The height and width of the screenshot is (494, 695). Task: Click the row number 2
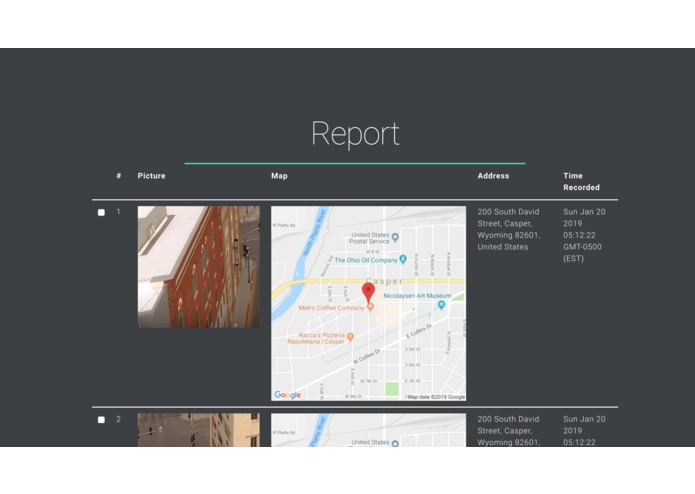pyautogui.click(x=118, y=419)
